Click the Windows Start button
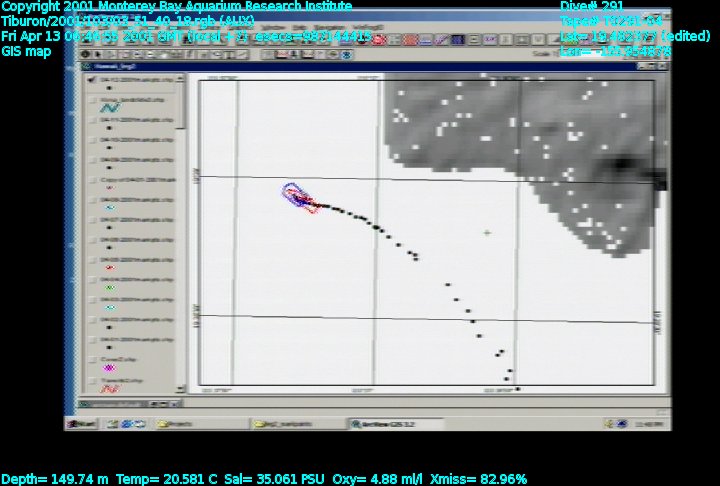 [x=84, y=424]
